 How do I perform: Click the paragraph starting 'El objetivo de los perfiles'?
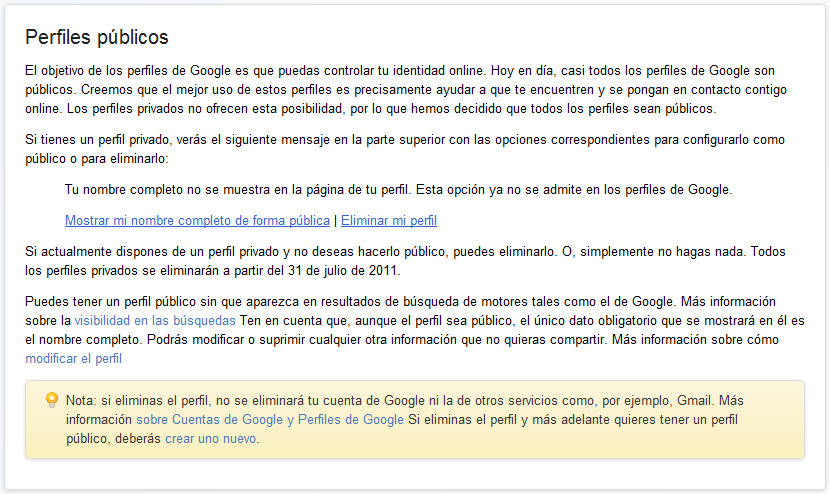coord(406,89)
